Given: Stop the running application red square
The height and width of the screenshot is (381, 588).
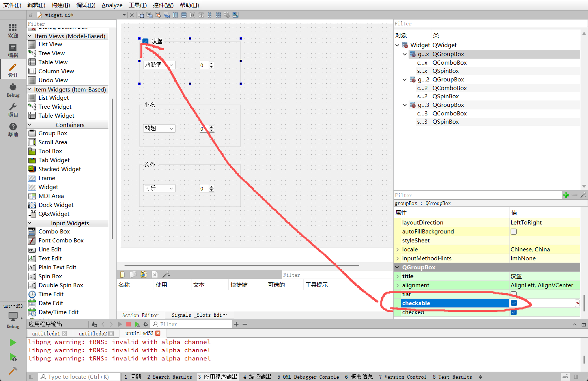Looking at the screenshot, I should (129, 324).
